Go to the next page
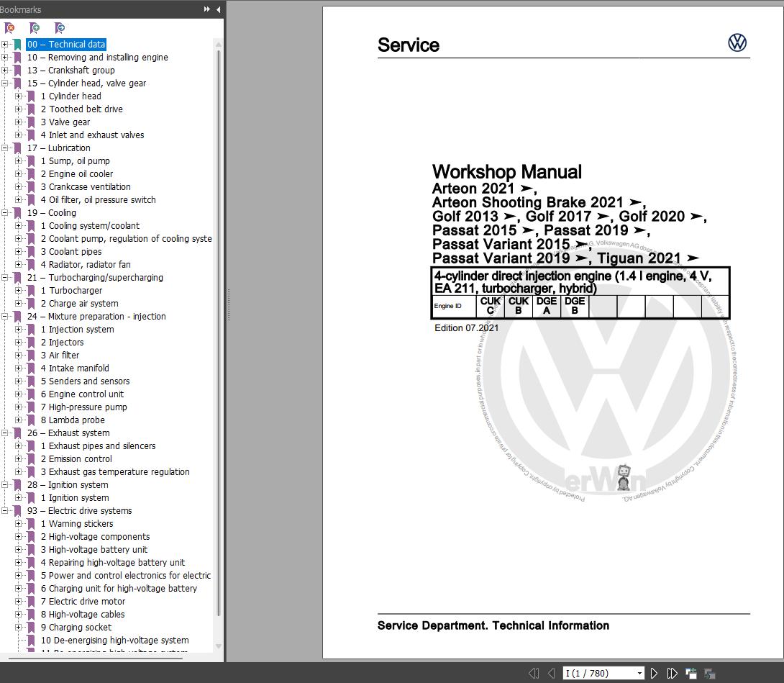 point(654,674)
